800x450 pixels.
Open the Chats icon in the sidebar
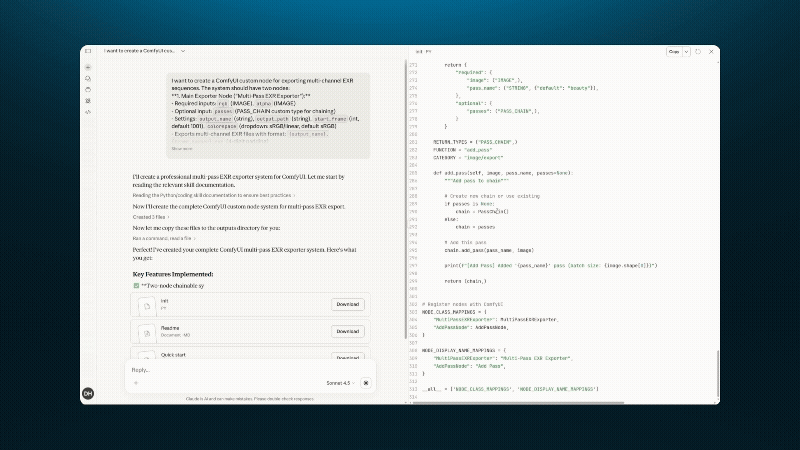tap(88, 79)
